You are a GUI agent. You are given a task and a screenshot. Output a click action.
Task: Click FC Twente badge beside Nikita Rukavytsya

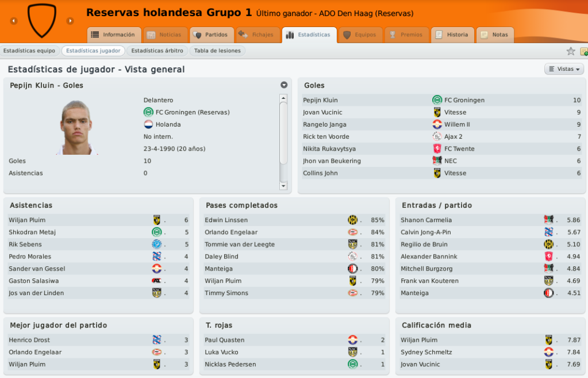pyautogui.click(x=437, y=148)
